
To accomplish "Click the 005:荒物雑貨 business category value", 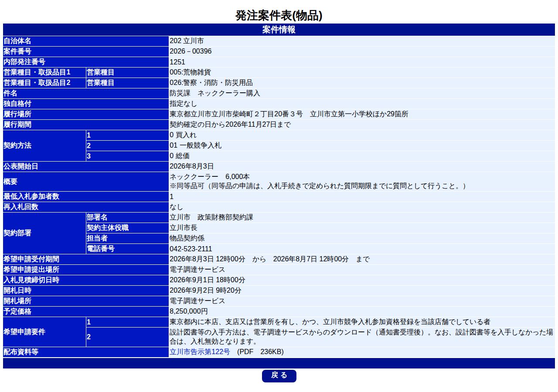I will point(190,72).
